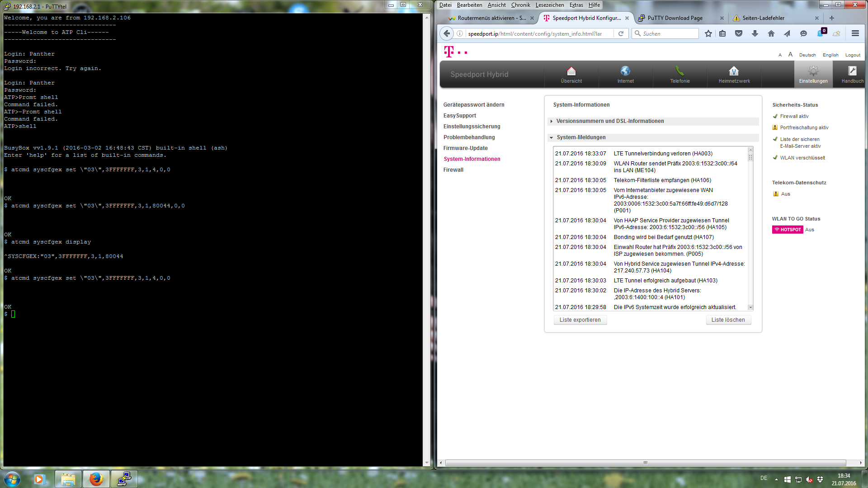The image size is (868, 488).
Task: Open the Bearbeiten menu
Action: tap(469, 5)
